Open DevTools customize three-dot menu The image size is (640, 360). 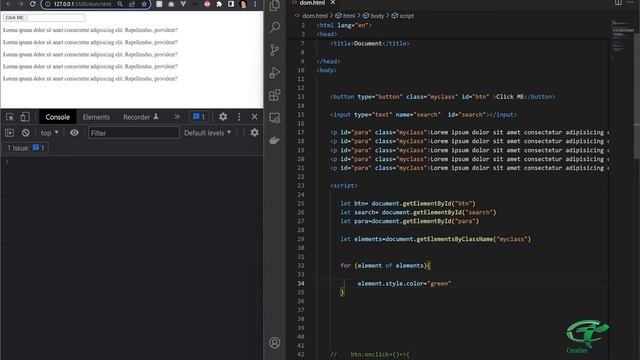point(239,117)
